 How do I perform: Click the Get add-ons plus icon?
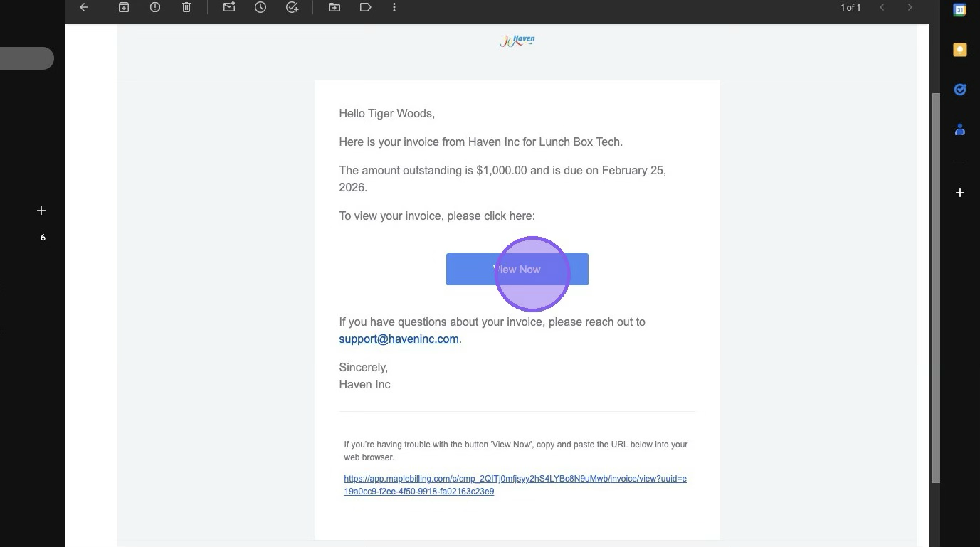959,193
